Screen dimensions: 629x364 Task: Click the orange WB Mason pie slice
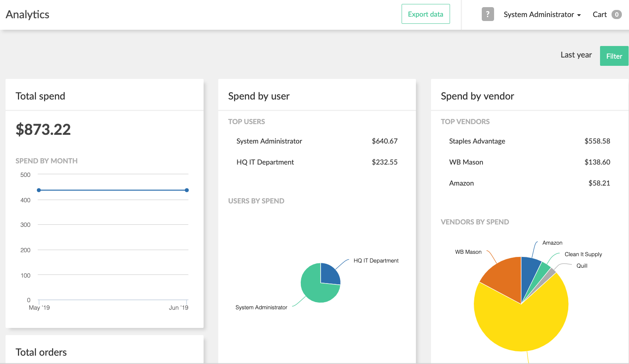[x=504, y=278]
